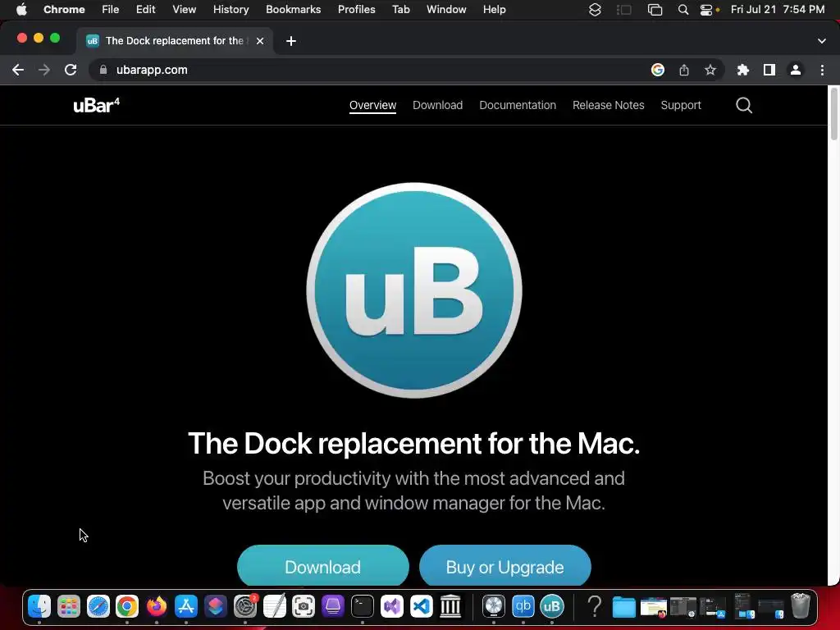
Task: Open the Help menu
Action: coord(494,9)
